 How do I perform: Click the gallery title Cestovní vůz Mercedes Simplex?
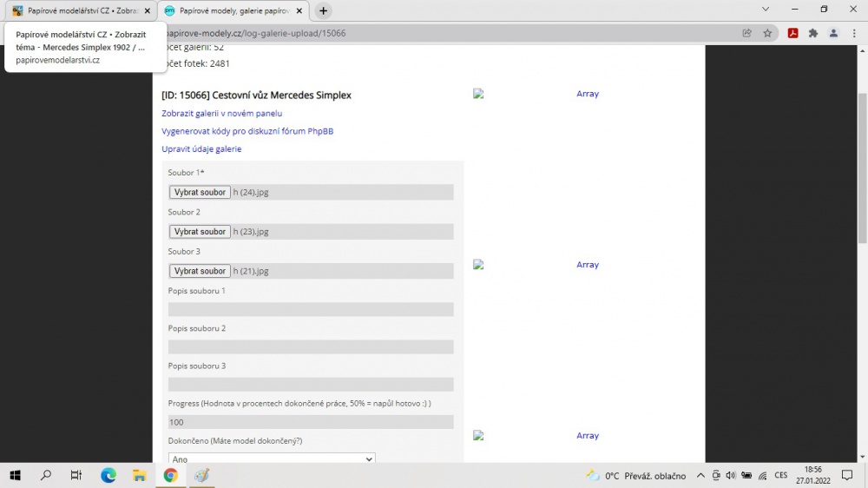coord(256,96)
